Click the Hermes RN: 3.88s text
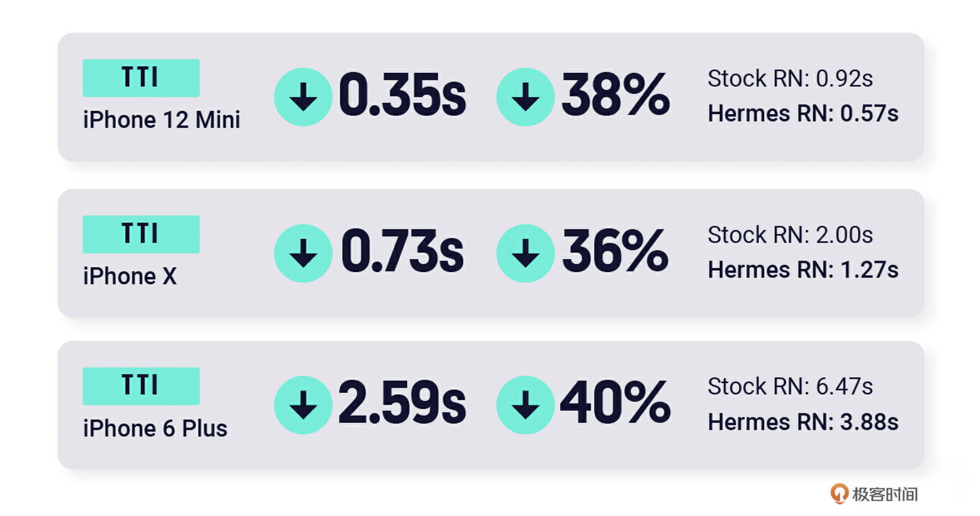 click(x=803, y=422)
